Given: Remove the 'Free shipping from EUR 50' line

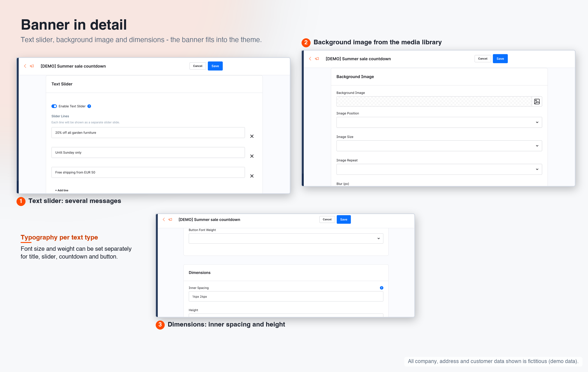Looking at the screenshot, I should pyautogui.click(x=252, y=176).
